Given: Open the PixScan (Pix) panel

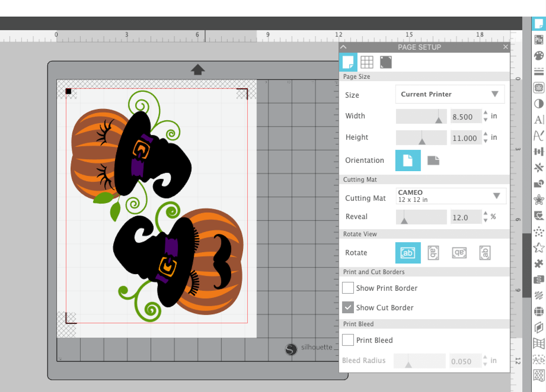Looking at the screenshot, I should 539,40.
